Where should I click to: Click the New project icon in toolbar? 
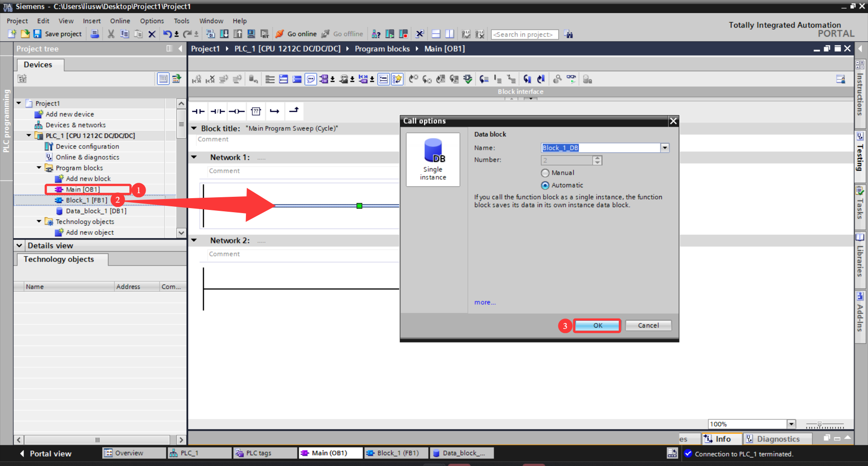(x=12, y=34)
